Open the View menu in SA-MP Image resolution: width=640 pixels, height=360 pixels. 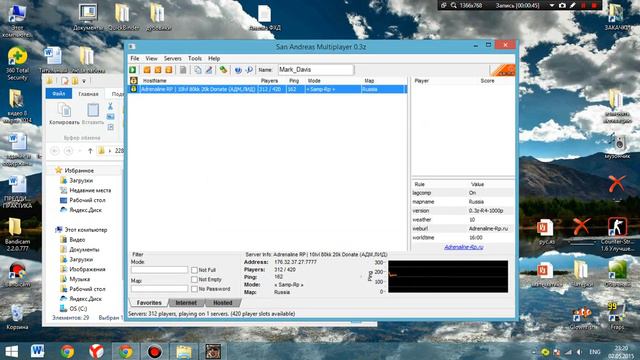[151, 58]
